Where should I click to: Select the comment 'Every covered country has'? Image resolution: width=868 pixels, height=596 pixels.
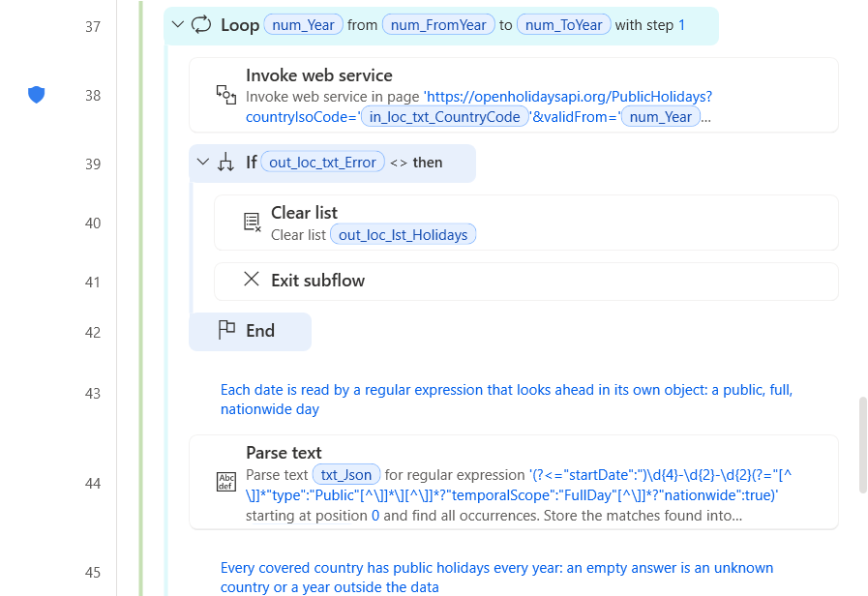click(496, 578)
